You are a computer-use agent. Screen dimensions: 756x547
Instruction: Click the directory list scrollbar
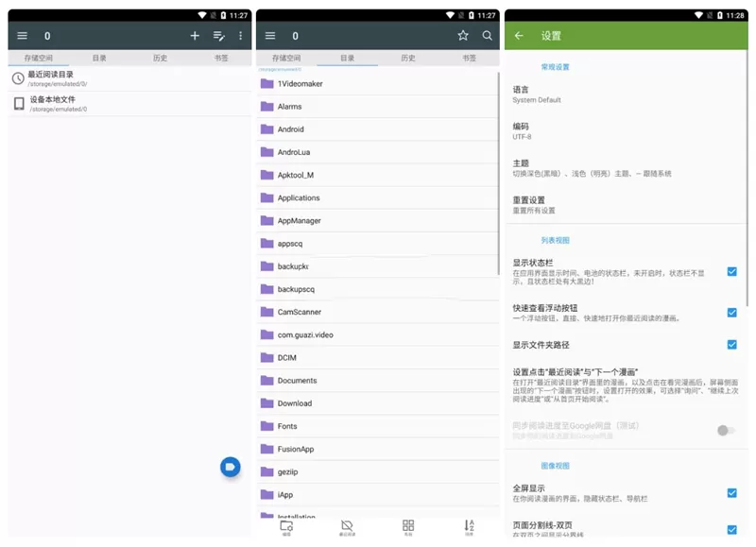coord(498,174)
